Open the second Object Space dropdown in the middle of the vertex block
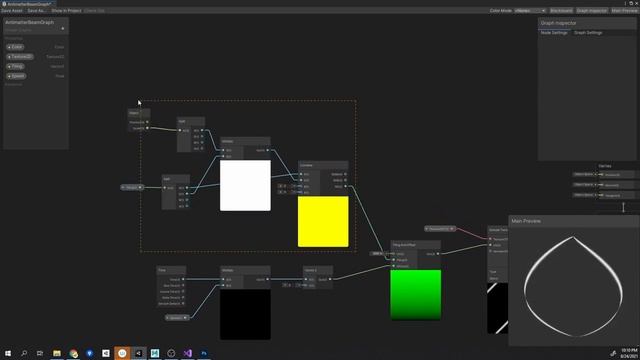This screenshot has height=360, width=640. pos(585,184)
